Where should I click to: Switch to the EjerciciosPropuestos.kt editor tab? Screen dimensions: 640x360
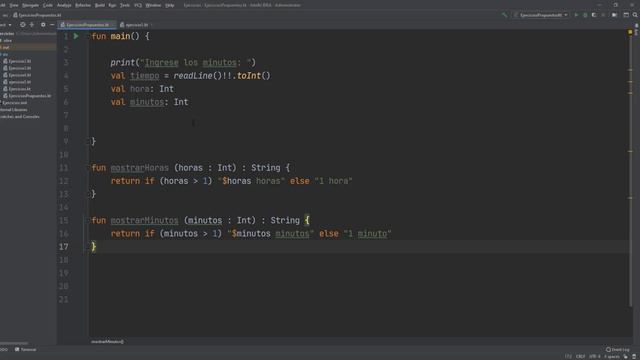coord(87,25)
